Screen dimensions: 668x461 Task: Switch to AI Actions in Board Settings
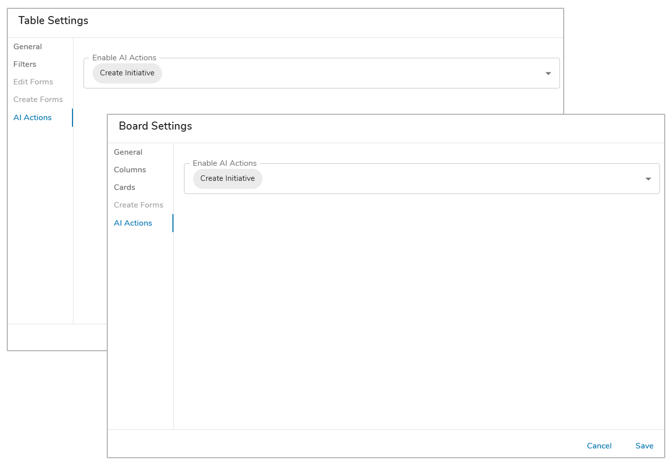click(133, 223)
